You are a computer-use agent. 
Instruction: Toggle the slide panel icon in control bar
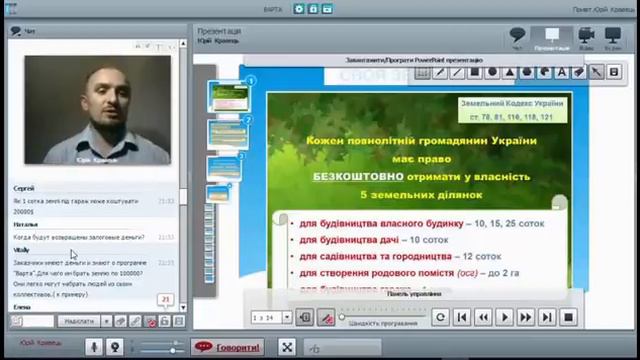pos(305,317)
